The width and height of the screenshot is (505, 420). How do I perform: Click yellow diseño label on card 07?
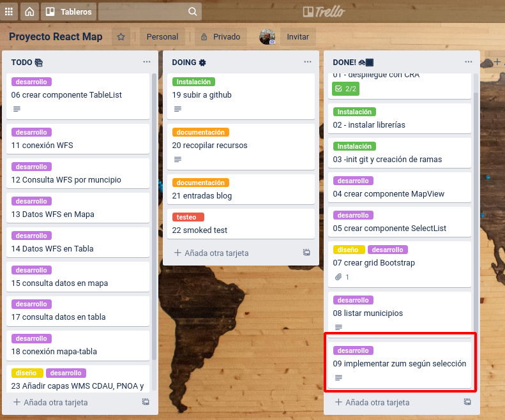pyautogui.click(x=349, y=250)
